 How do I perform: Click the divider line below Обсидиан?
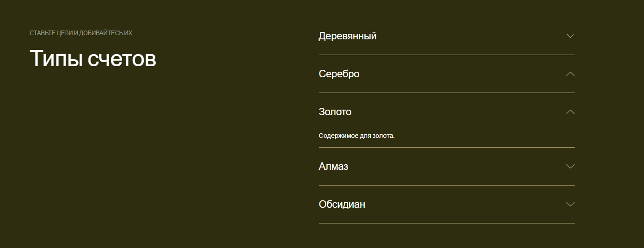447,223
